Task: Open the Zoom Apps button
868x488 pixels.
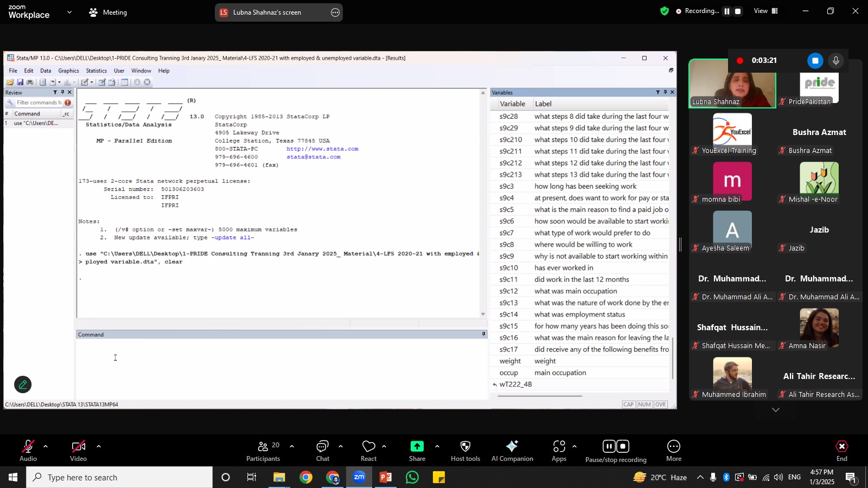Action: click(559, 451)
